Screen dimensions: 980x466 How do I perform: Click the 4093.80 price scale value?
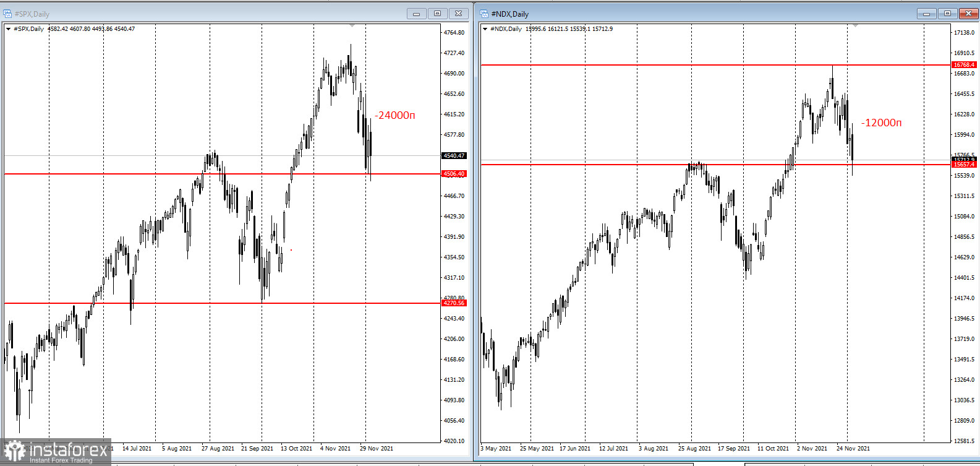(x=454, y=400)
